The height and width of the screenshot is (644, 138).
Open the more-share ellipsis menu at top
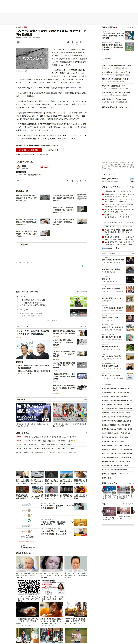point(85,42)
